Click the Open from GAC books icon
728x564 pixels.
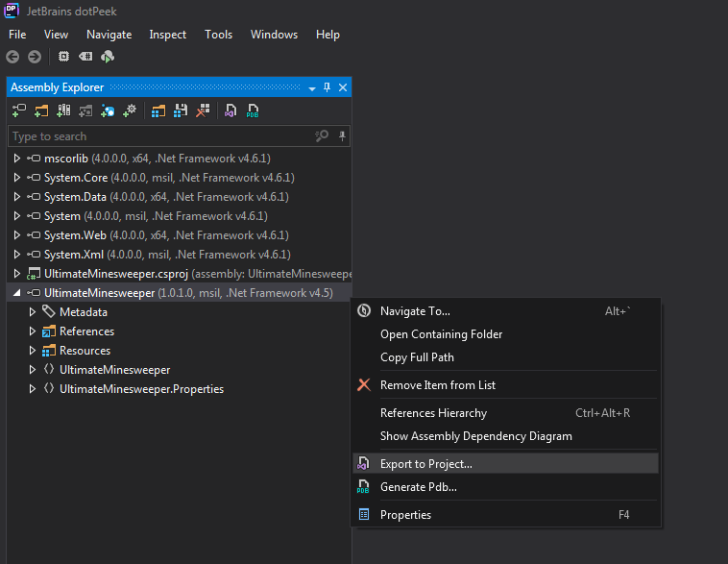(63, 110)
